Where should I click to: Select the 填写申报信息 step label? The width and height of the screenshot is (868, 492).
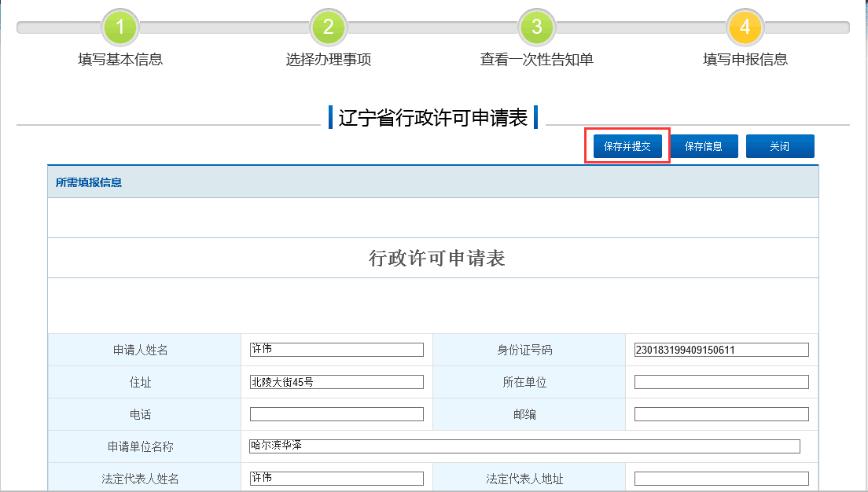point(745,60)
